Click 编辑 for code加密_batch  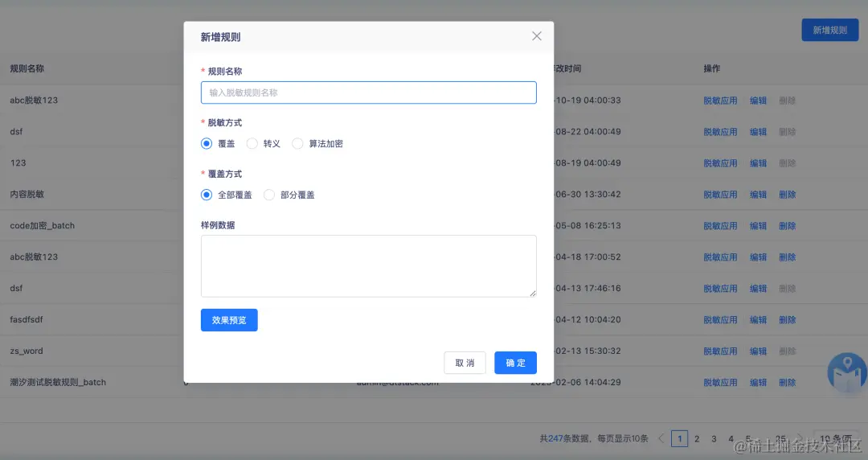pos(758,225)
